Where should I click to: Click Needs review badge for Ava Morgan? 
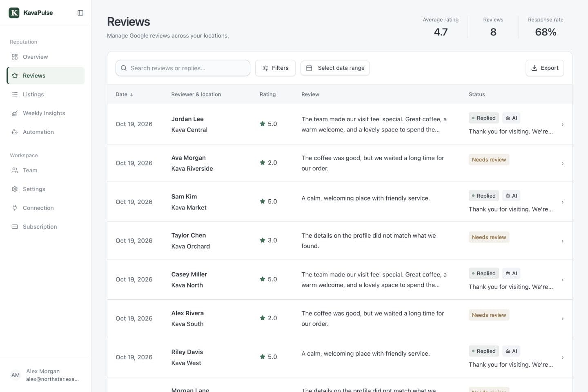(x=489, y=160)
